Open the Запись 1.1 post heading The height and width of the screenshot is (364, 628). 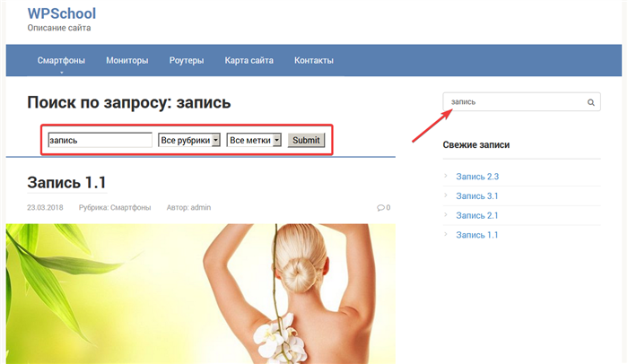[66, 183]
